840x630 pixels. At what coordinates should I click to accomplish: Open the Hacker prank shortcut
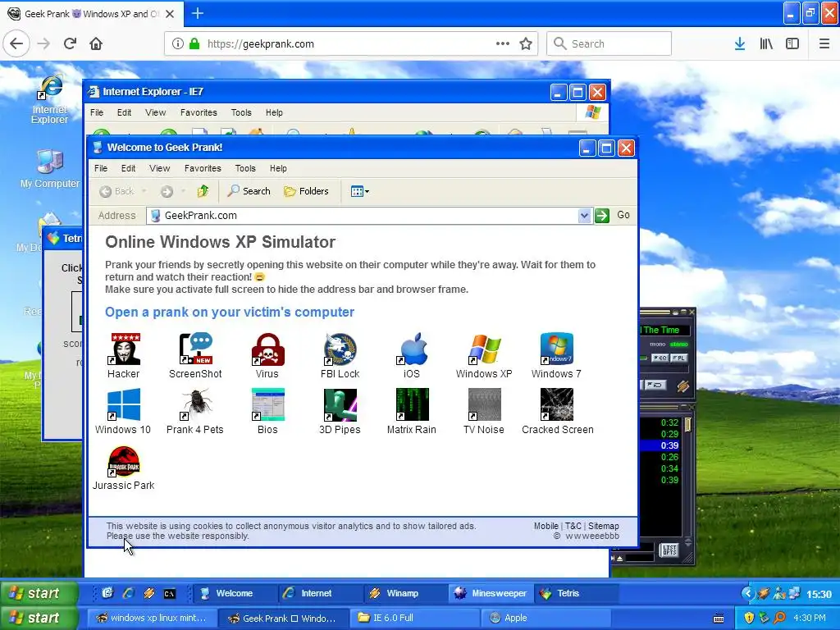coord(124,356)
